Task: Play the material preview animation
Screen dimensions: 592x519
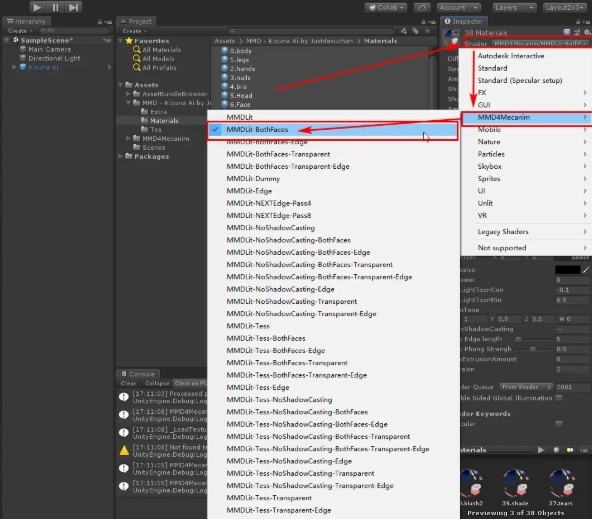Action: pyautogui.click(x=541, y=450)
